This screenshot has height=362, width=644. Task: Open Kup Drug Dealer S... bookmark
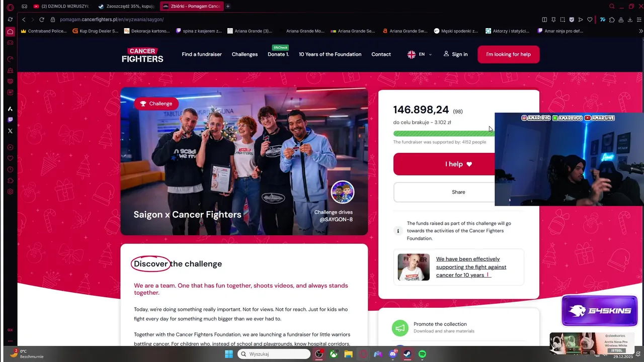pyautogui.click(x=96, y=31)
